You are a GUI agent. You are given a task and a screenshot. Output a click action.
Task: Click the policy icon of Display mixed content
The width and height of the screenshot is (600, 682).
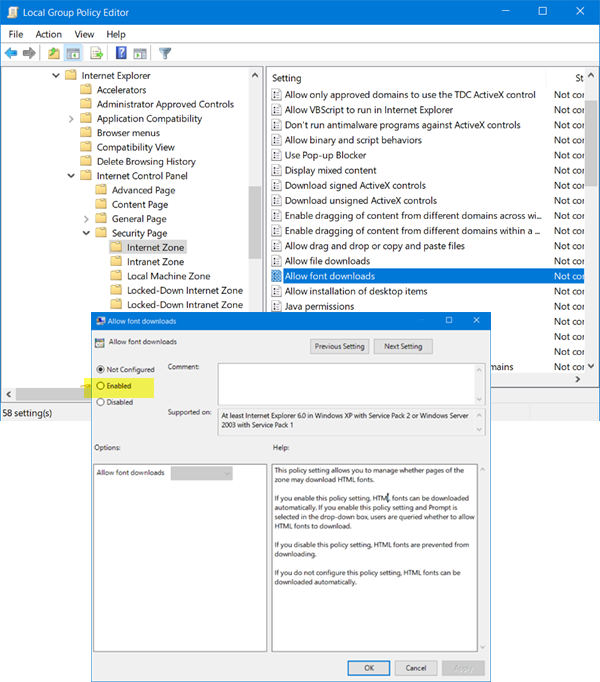[x=276, y=170]
